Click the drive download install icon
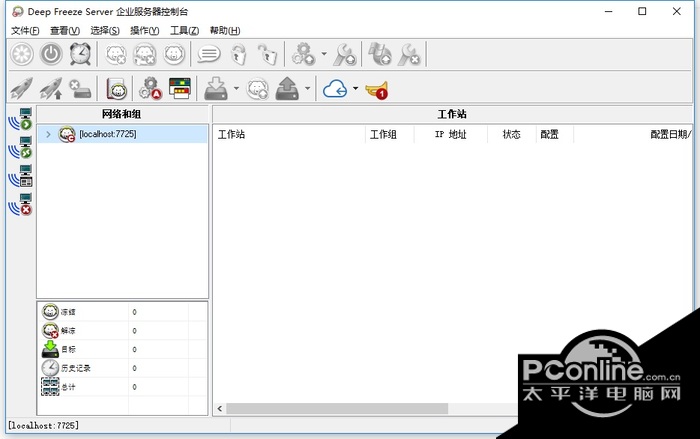Image resolution: width=700 pixels, height=439 pixels. pos(216,88)
